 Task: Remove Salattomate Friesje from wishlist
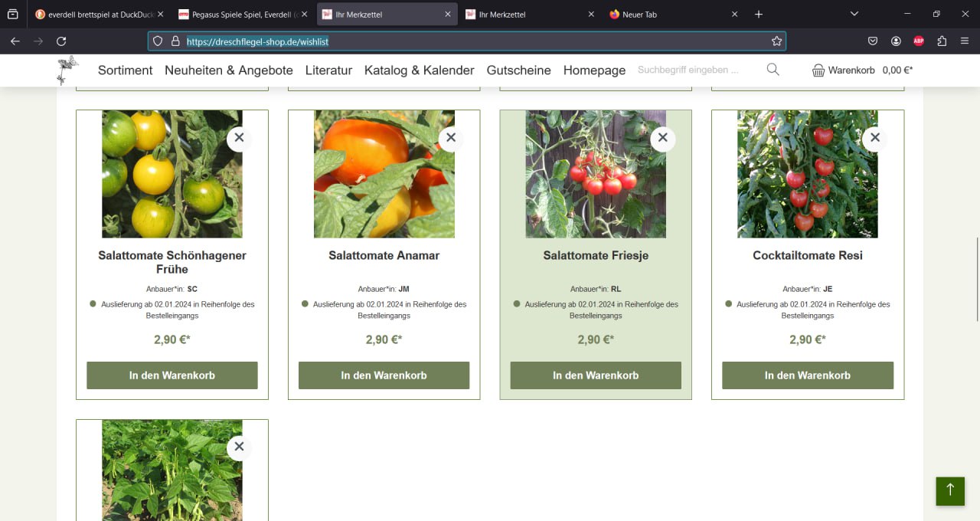tap(663, 138)
